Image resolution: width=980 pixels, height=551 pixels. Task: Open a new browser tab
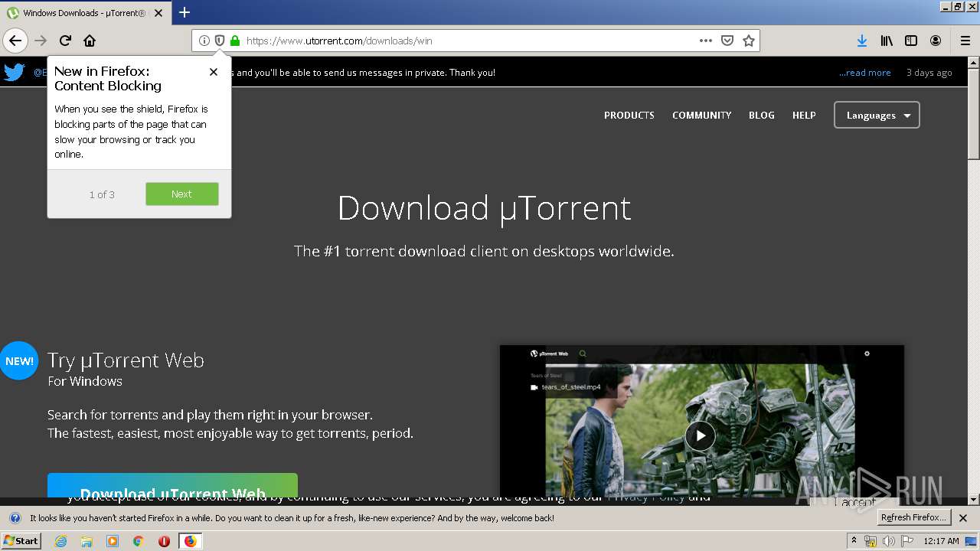185,12
